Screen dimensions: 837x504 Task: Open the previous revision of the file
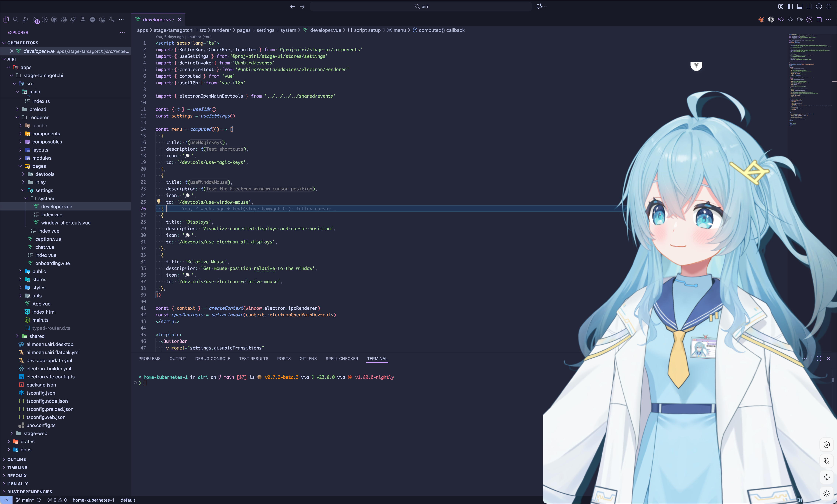781,20
